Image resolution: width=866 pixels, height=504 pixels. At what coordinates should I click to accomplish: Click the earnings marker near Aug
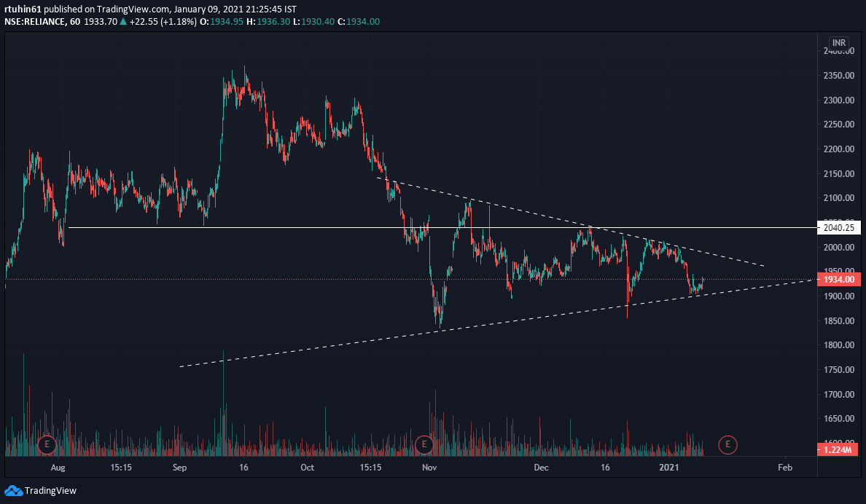47,444
